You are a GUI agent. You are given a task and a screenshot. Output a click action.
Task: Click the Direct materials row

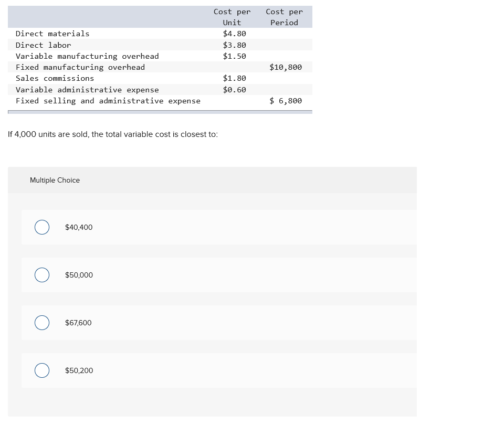point(52,34)
